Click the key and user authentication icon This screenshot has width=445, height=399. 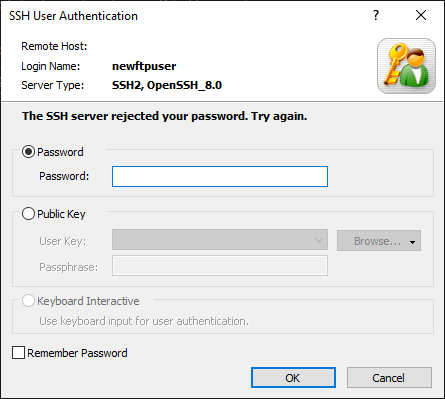click(x=406, y=66)
